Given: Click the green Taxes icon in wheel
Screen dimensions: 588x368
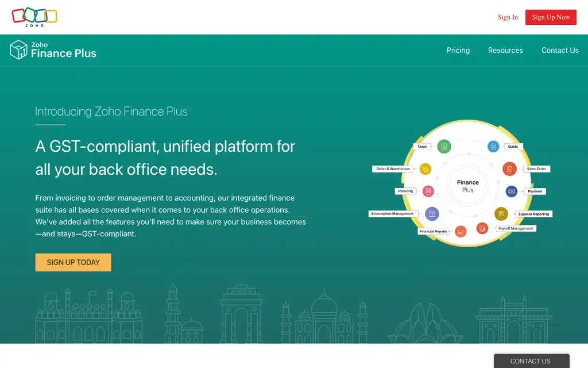Looking at the screenshot, I should pos(444,147).
